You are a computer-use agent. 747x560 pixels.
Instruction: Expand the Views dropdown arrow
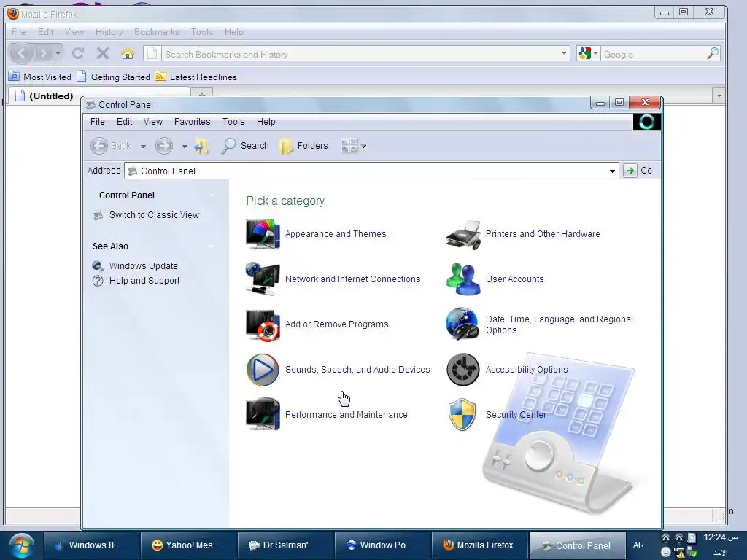coord(364,146)
